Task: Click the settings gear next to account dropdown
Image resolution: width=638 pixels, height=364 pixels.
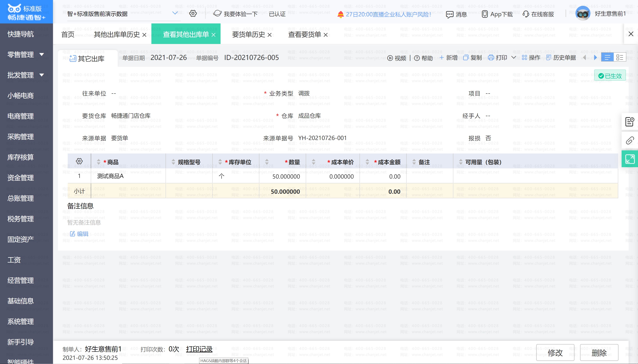Action: [193, 13]
